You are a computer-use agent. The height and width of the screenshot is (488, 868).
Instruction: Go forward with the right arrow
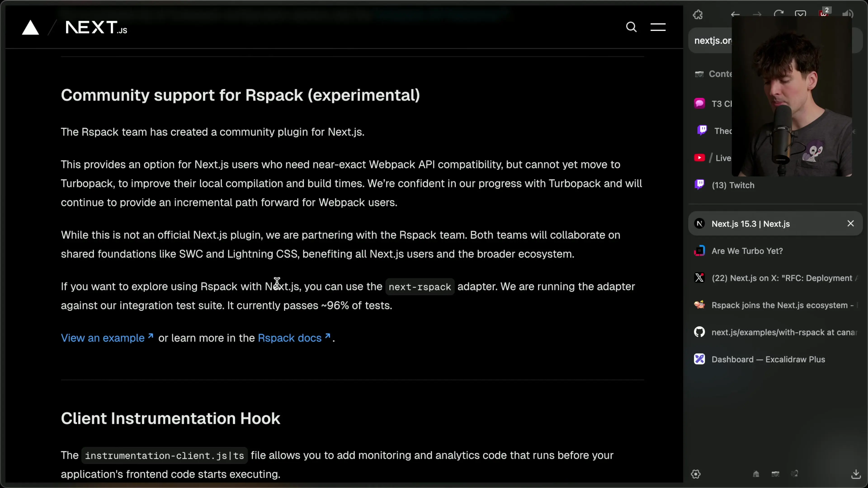pos(757,14)
